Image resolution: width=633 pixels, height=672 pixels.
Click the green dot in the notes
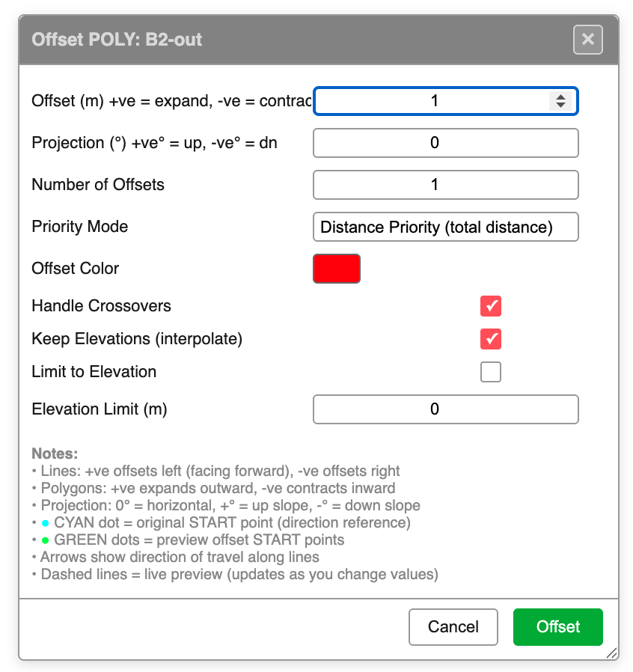(46, 540)
